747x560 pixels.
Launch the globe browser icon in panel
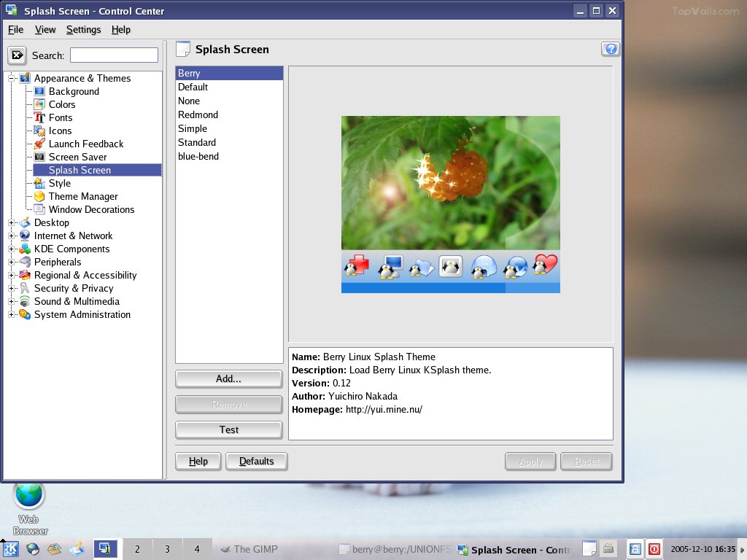click(x=33, y=550)
